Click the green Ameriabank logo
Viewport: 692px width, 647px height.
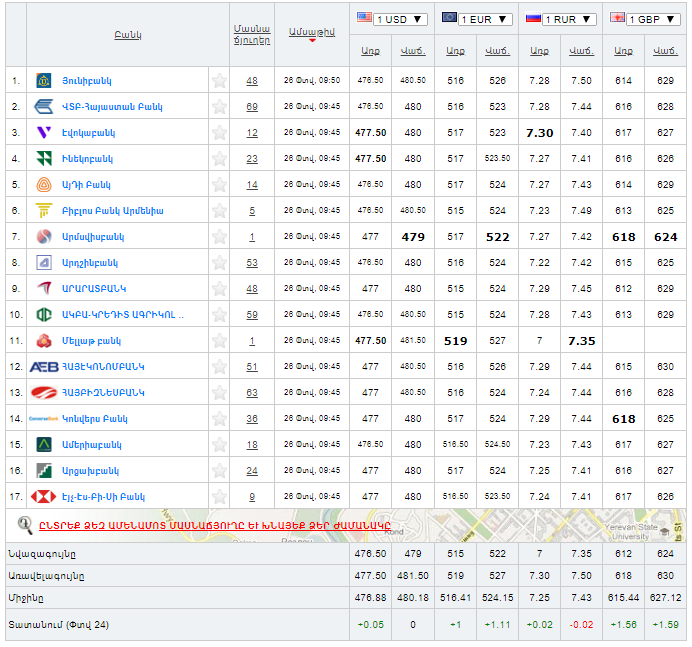pyautogui.click(x=44, y=444)
